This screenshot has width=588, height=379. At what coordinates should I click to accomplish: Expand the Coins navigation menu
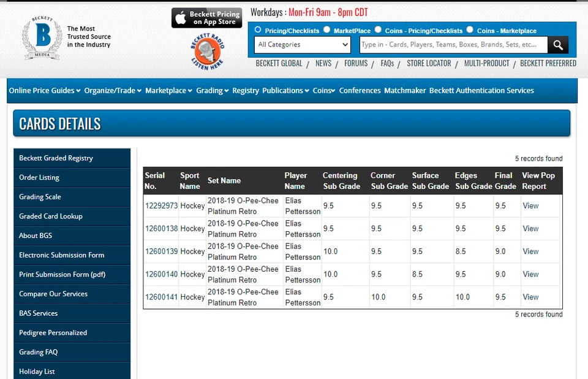click(x=324, y=91)
